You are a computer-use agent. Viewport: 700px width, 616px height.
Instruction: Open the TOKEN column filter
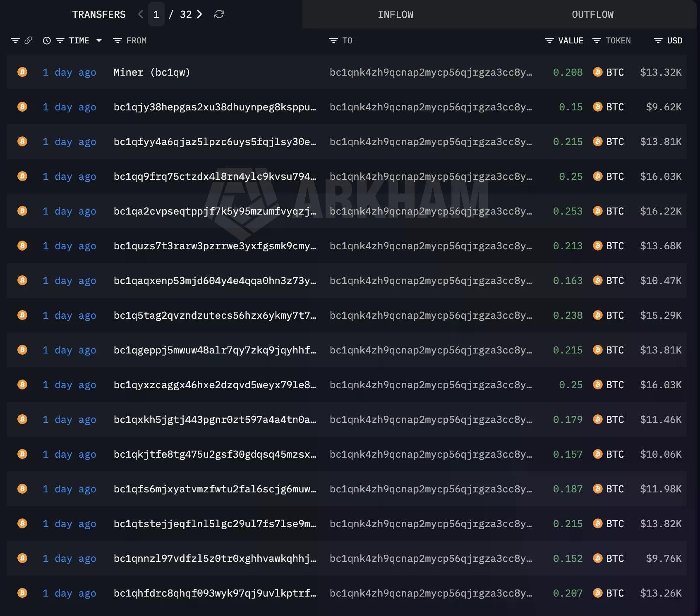[x=597, y=41]
